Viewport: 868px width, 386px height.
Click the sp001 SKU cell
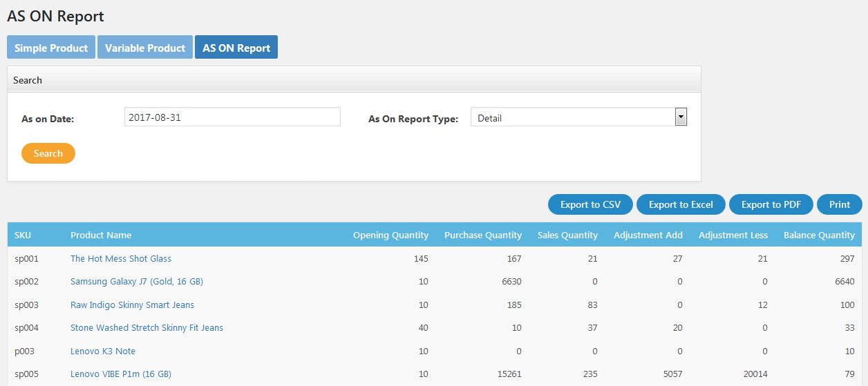click(x=26, y=258)
